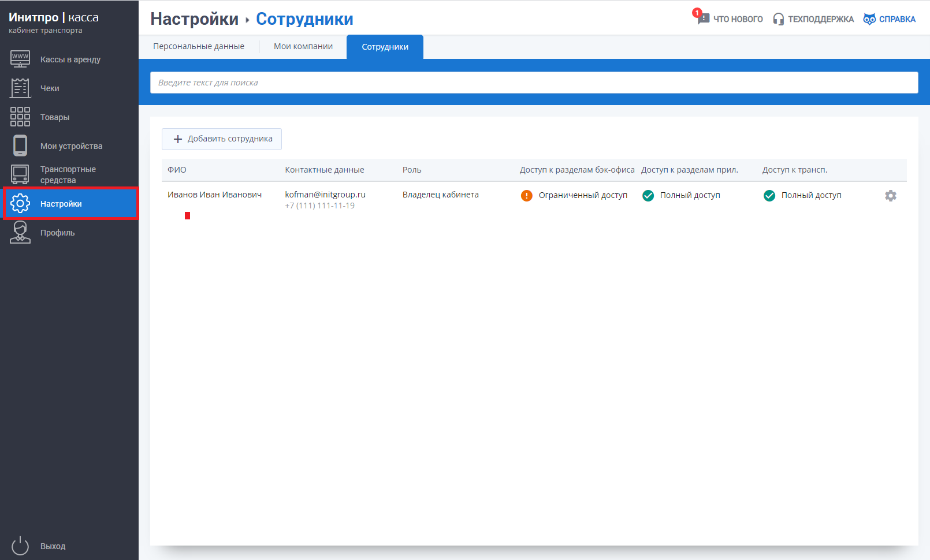Click green checkmark in Доступ к разделам прил. column
Screen dimensions: 930x560
pos(648,196)
